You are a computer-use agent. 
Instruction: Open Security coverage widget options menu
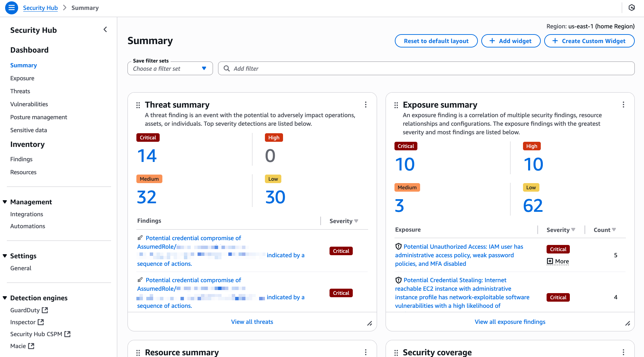623,352
